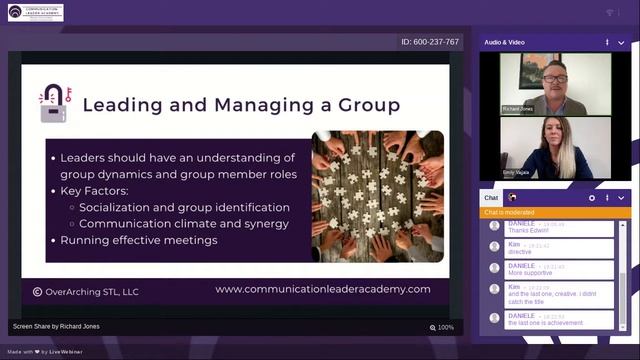Click avatar beside 'More supportive' message
This screenshot has width=640, height=360.
click(494, 268)
